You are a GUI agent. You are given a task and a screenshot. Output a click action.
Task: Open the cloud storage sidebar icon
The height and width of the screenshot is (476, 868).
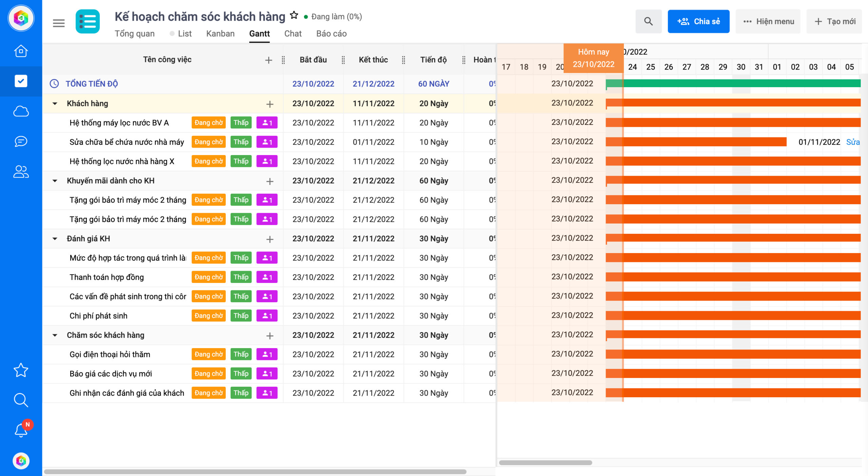click(21, 111)
